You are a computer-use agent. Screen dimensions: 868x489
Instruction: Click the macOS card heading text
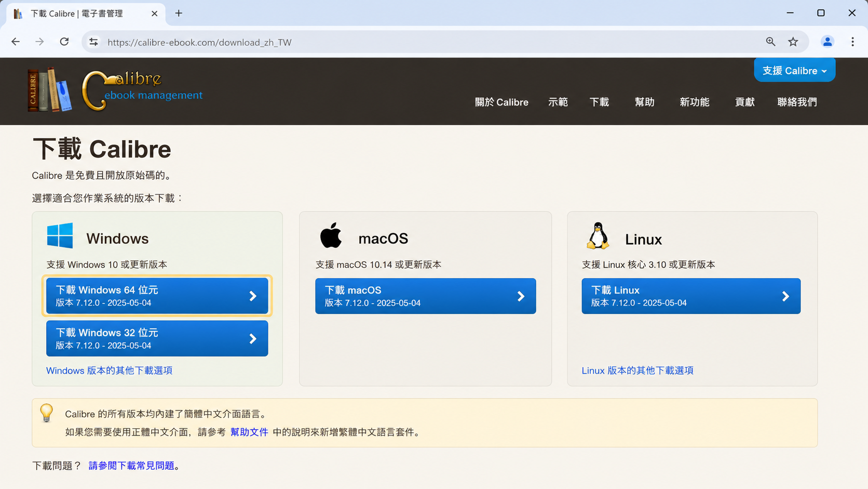tap(383, 239)
